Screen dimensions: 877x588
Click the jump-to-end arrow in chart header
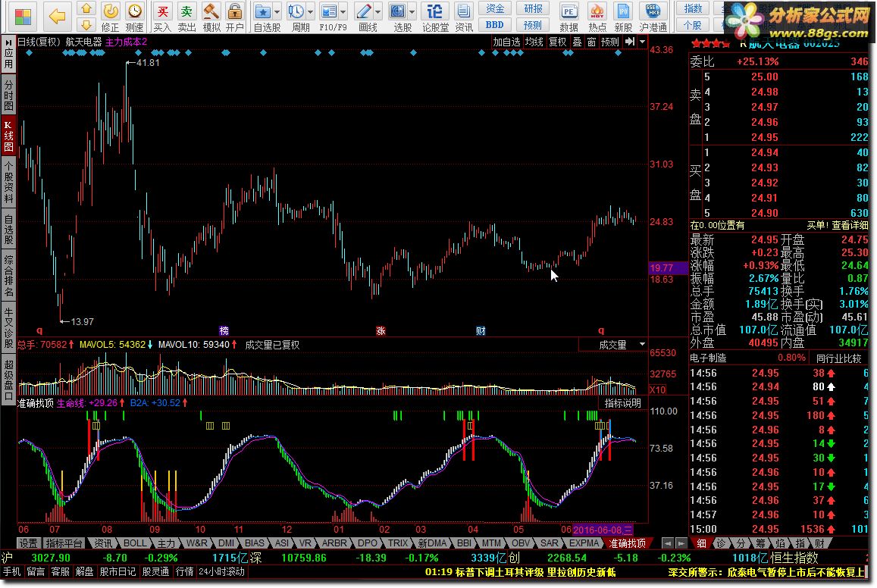[630, 42]
